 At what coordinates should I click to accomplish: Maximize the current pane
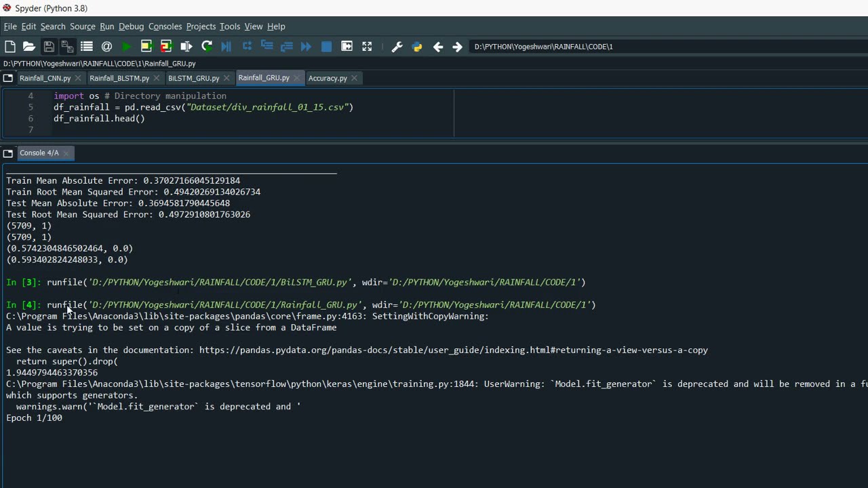pos(347,47)
